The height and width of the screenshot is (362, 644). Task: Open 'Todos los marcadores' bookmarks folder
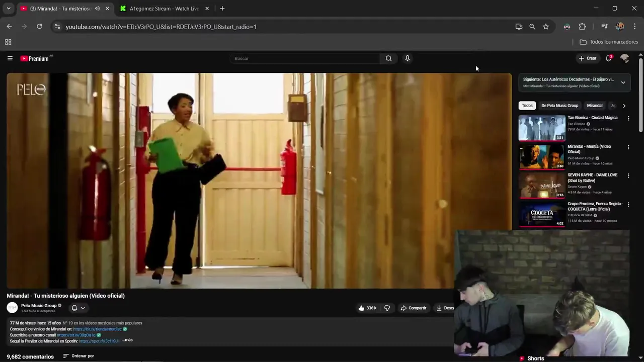tap(609, 42)
